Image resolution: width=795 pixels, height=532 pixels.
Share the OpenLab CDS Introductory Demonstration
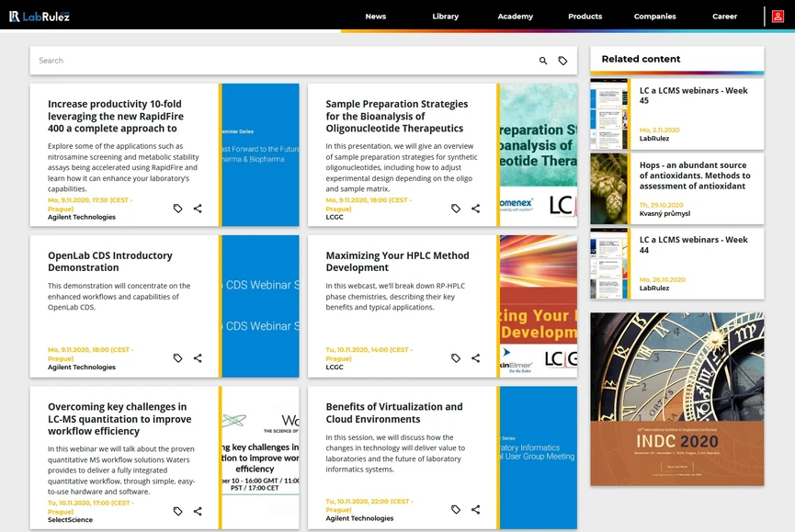(197, 357)
